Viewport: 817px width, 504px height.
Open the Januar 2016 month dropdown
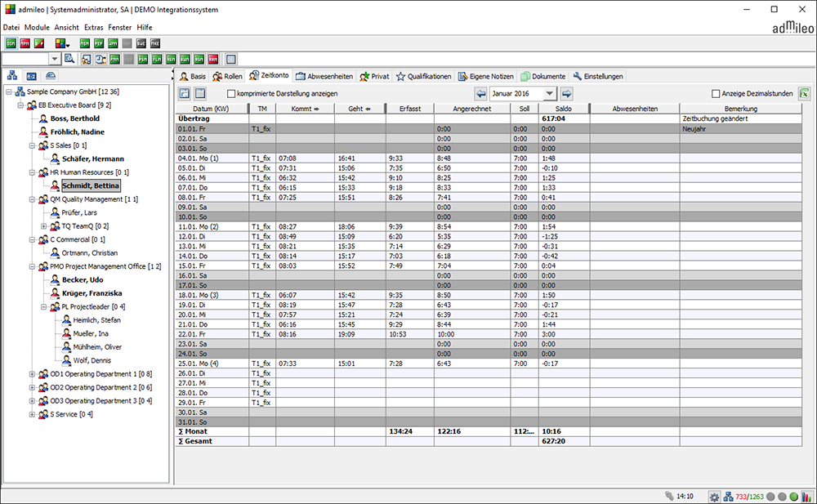click(x=550, y=94)
